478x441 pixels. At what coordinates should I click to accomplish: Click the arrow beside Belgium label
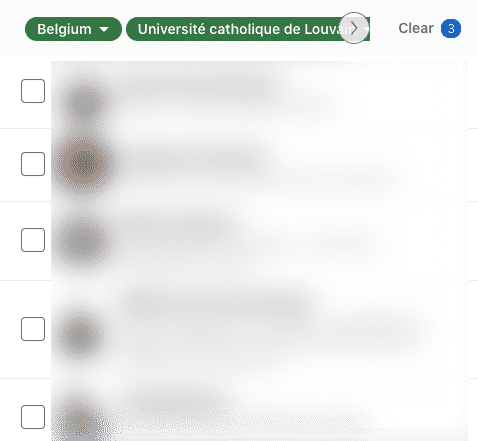pyautogui.click(x=104, y=29)
